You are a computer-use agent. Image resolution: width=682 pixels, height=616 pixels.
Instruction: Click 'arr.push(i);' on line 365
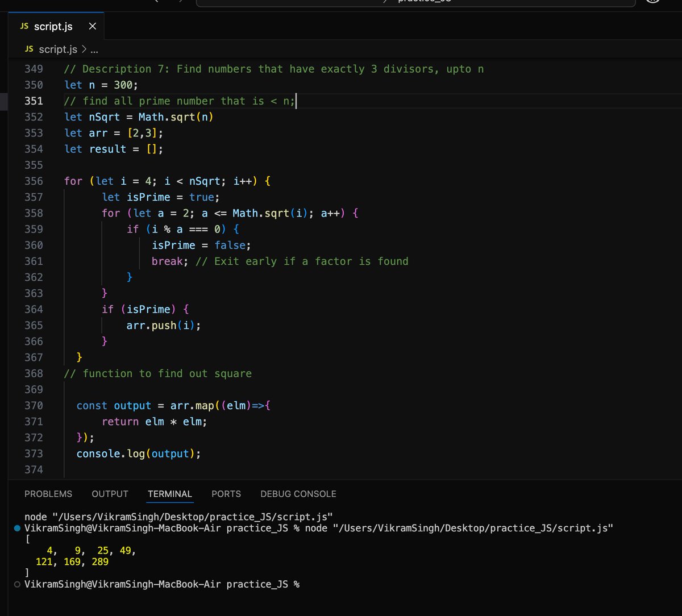point(164,325)
